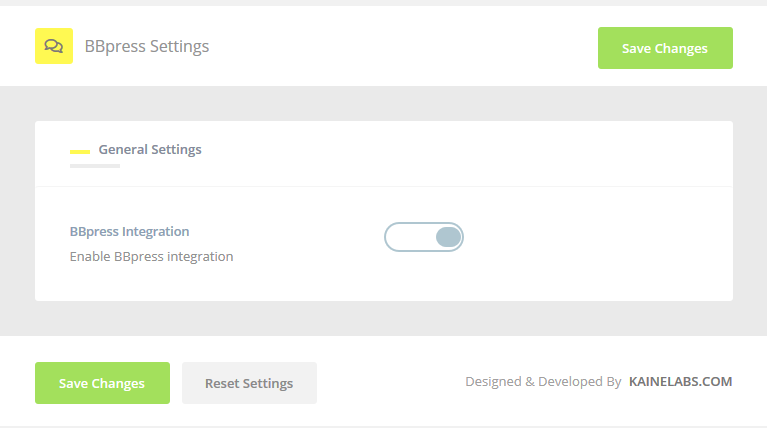
Task: Click the word General in the section heading
Action: click(123, 149)
